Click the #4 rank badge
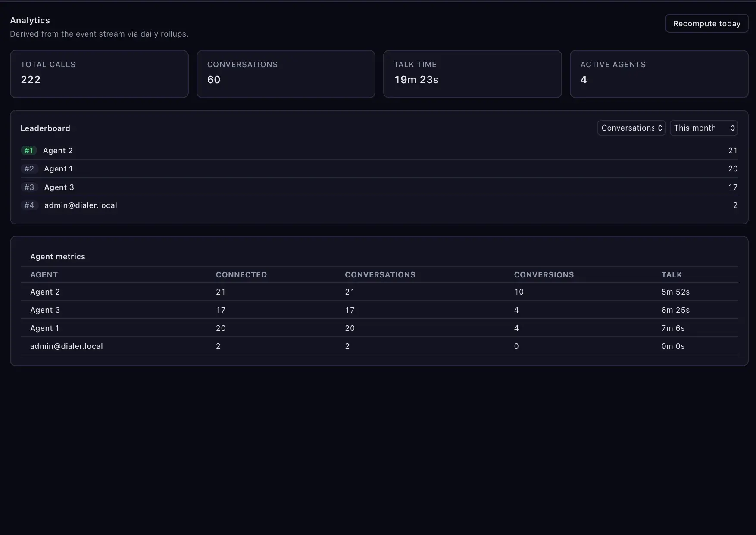The height and width of the screenshot is (535, 756). (x=29, y=205)
